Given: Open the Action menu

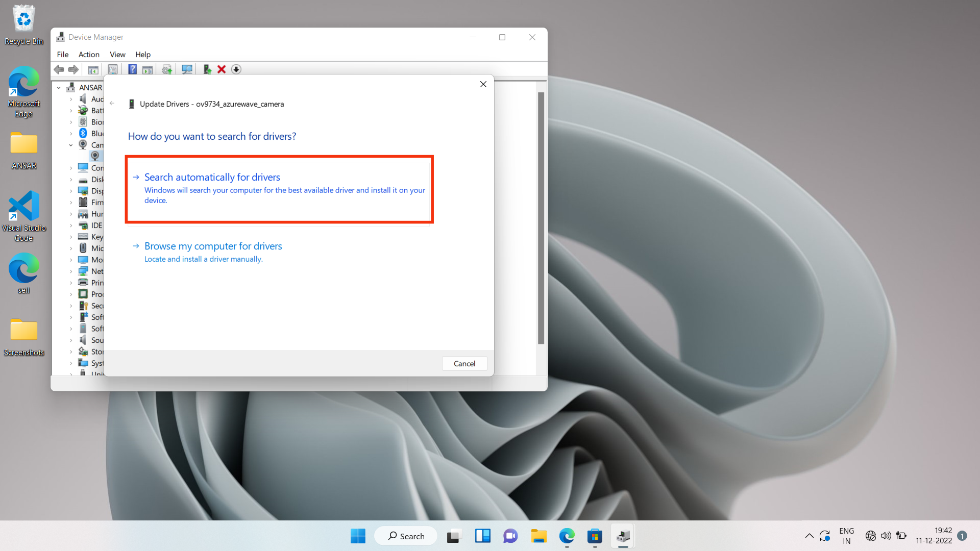Looking at the screenshot, I should pos(89,55).
